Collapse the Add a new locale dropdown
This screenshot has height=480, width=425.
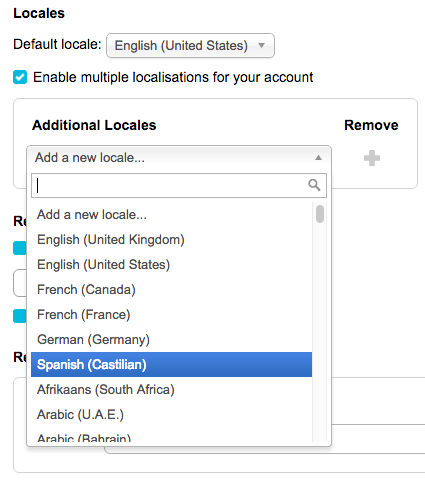pos(179,158)
